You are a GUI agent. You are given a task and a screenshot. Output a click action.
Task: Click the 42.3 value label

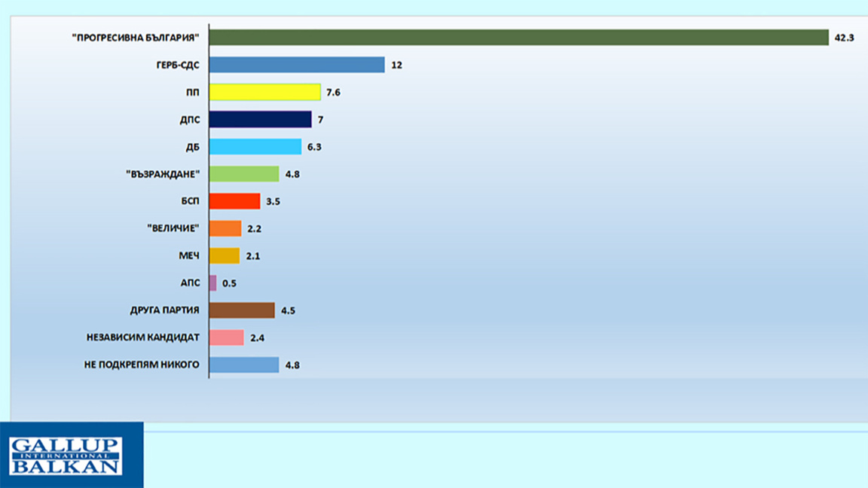[x=844, y=38]
